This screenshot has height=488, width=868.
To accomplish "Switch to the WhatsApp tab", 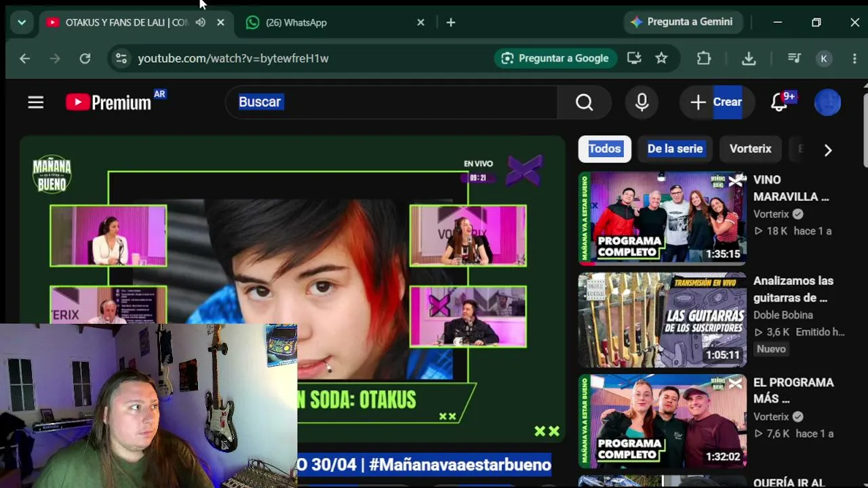I will pos(334,22).
